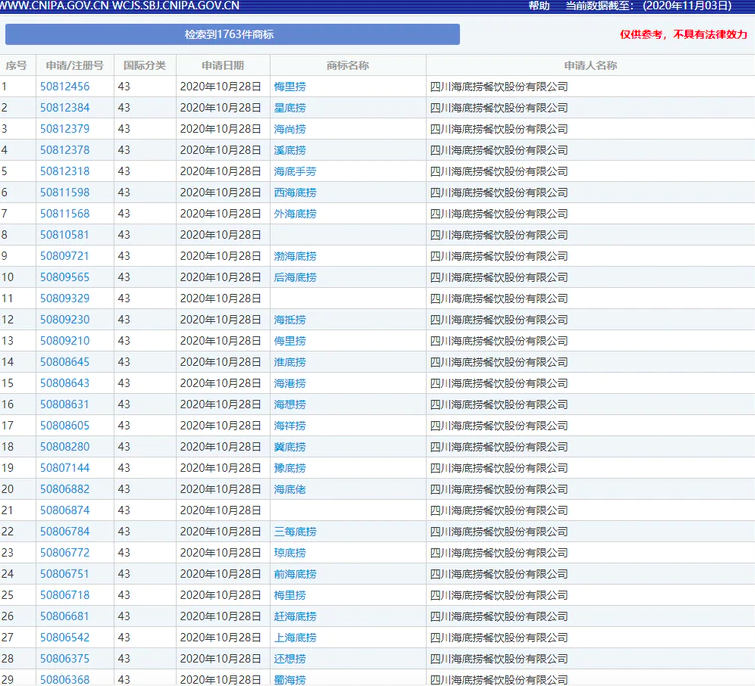
Task: Open application number 50808645
Action: (65, 362)
